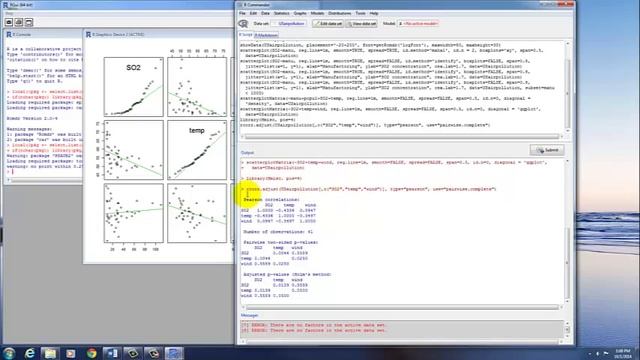Click the R logo icon in R Commander toolbar

pos(244,24)
